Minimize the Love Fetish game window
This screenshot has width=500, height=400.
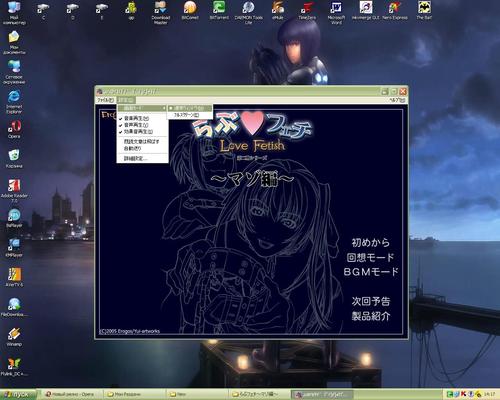pos(385,91)
